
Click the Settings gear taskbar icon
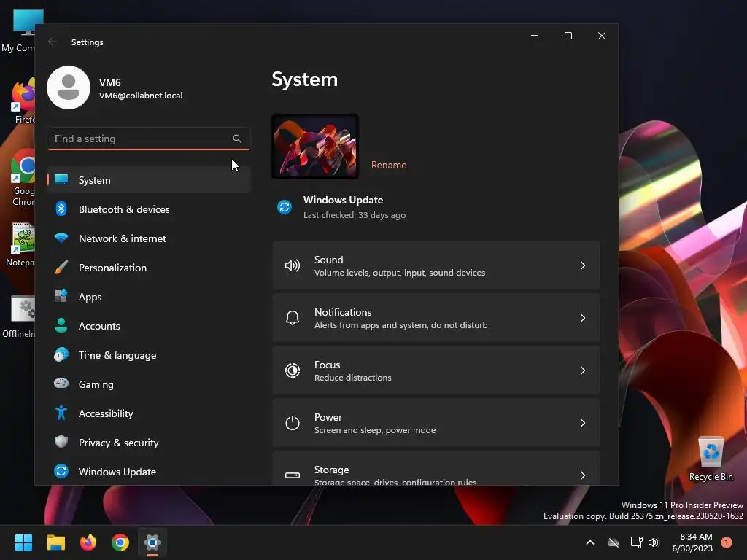152,542
